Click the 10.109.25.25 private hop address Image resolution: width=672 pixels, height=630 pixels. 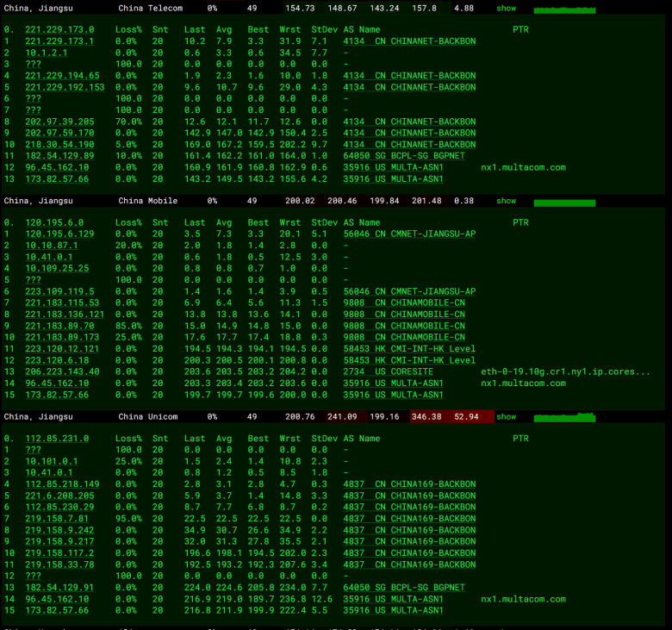tap(57, 269)
